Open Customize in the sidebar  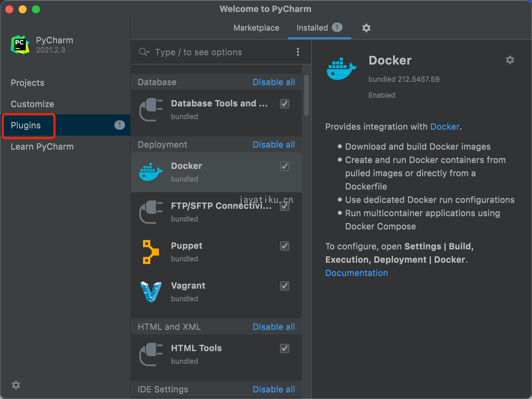click(x=32, y=104)
